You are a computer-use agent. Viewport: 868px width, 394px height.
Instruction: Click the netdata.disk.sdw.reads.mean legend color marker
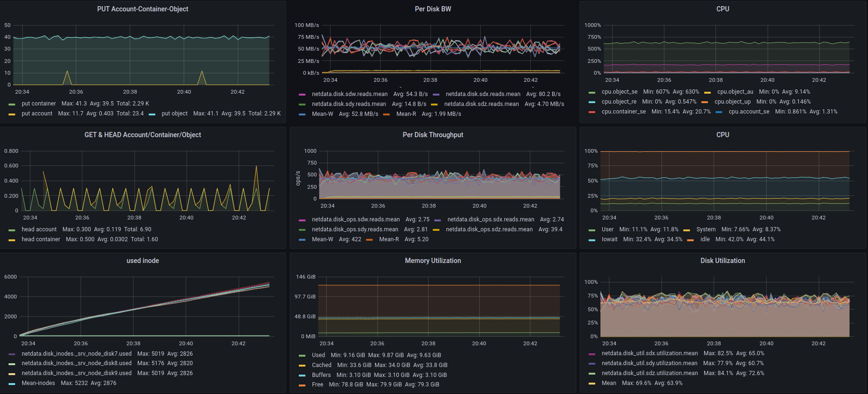(302, 95)
